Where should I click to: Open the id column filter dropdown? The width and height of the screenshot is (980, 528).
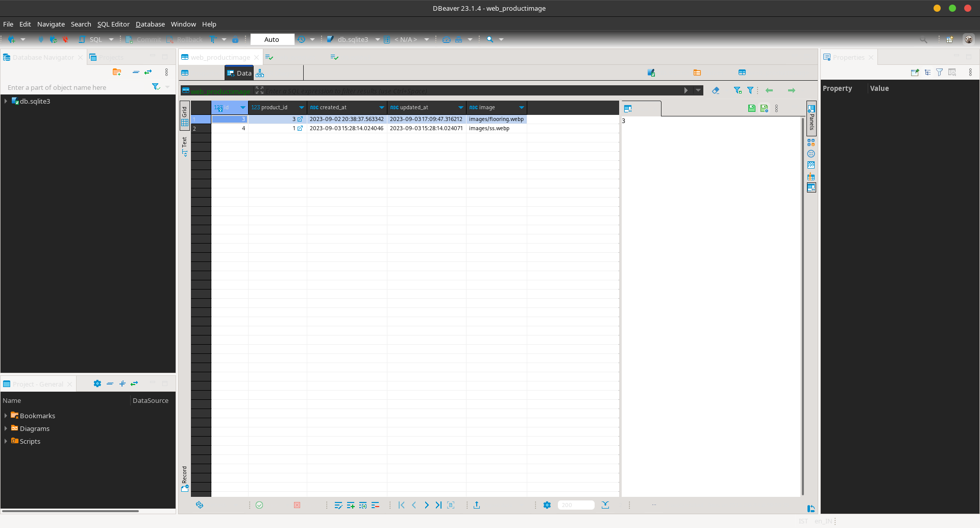click(x=243, y=107)
